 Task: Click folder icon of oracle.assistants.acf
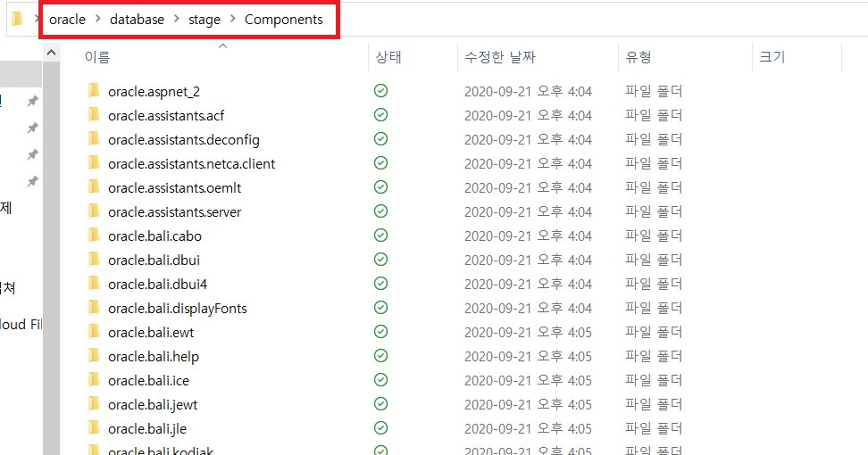coord(94,115)
